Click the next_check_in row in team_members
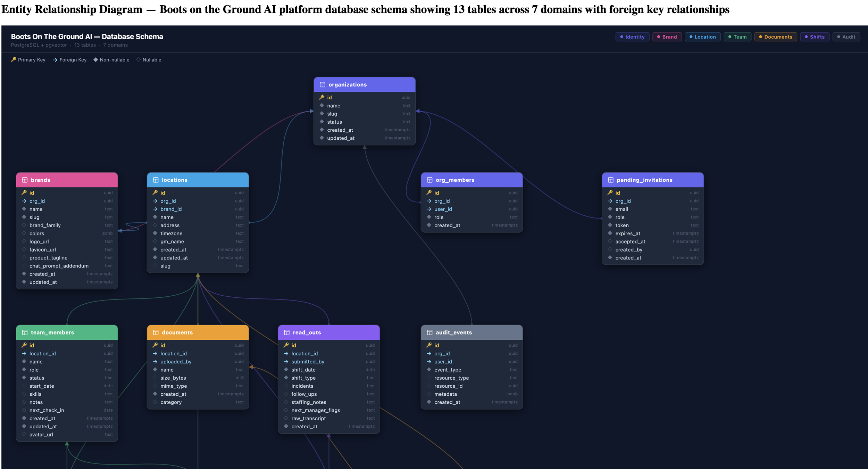This screenshot has width=868, height=469. (67, 410)
